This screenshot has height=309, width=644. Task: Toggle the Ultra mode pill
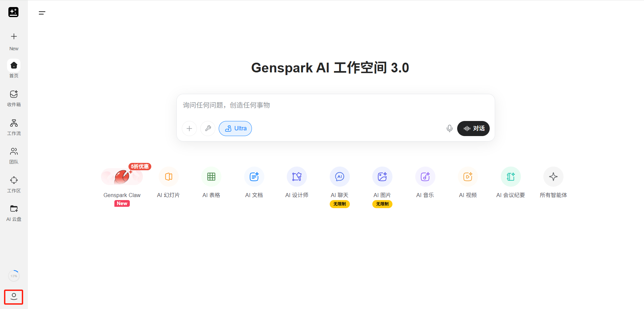pos(235,128)
